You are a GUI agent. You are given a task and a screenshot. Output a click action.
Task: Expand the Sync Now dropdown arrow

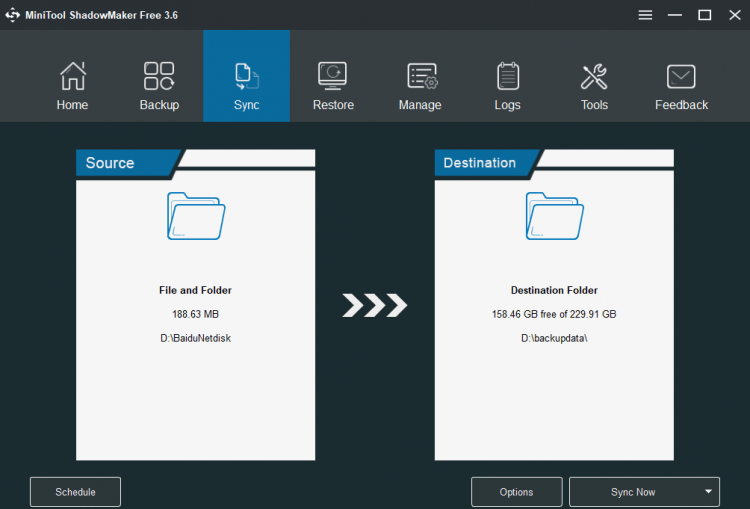[708, 491]
